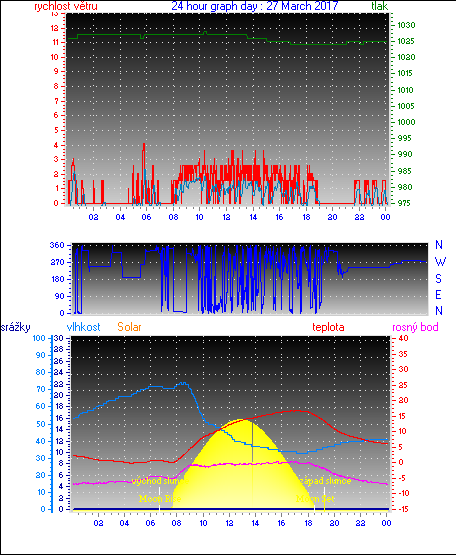Click the S direction letter on wind chart
456x555 pixels.
439,279
